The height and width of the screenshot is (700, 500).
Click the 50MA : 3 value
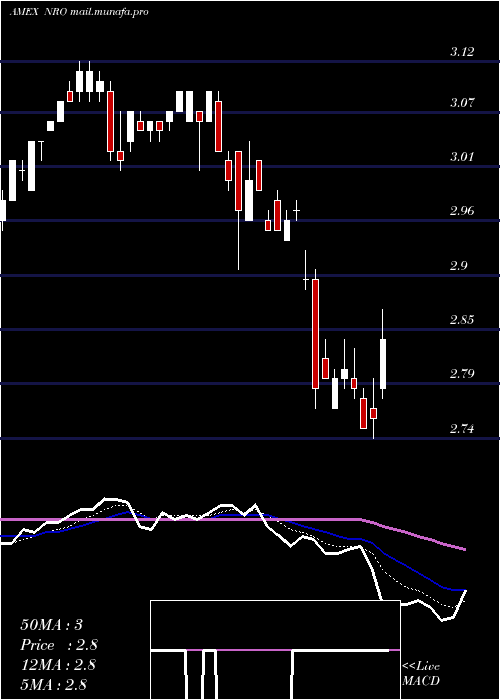pyautogui.click(x=51, y=625)
